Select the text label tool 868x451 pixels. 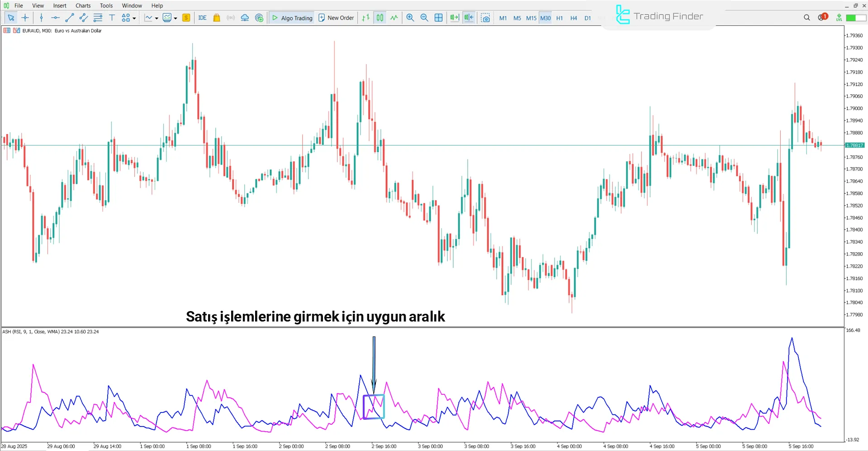tap(112, 18)
